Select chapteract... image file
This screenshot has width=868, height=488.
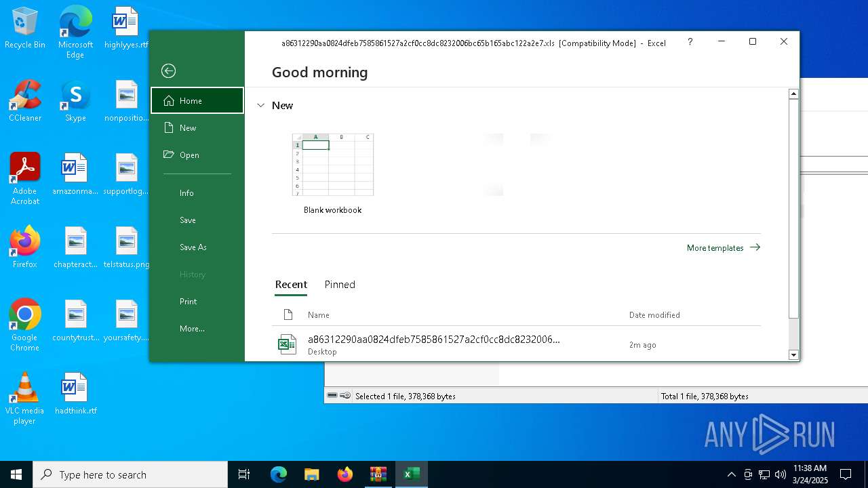(x=75, y=247)
